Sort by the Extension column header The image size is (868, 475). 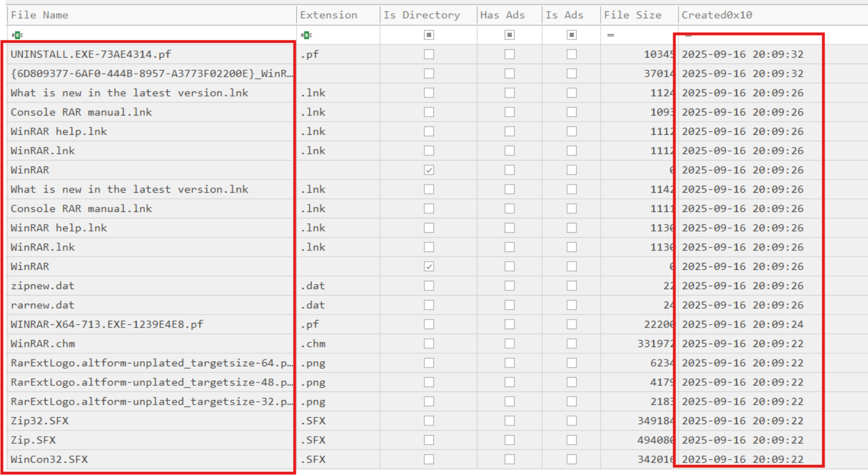pyautogui.click(x=328, y=15)
